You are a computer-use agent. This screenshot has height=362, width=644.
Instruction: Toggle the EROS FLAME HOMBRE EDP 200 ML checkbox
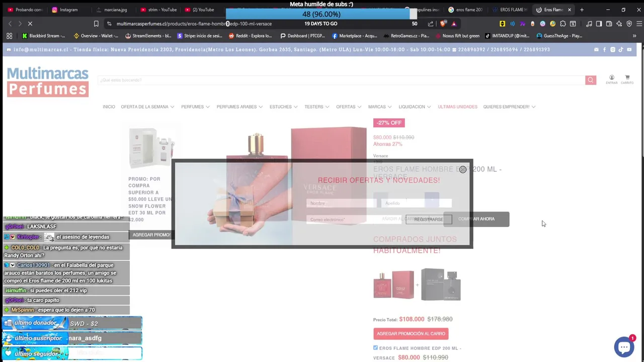coord(375,347)
